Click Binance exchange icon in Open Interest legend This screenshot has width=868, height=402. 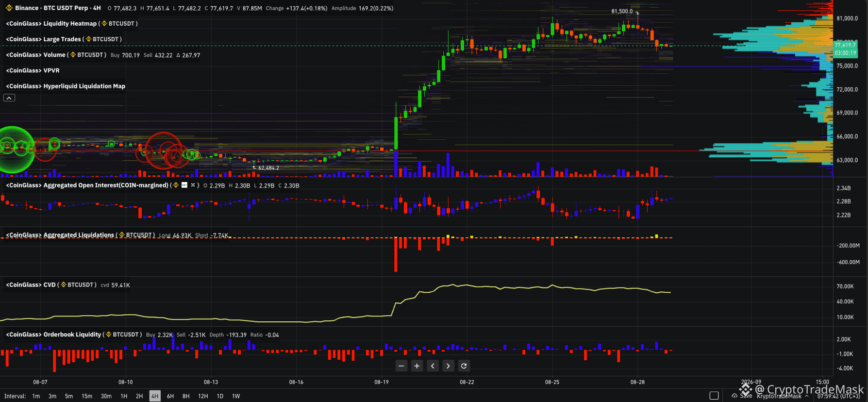176,185
